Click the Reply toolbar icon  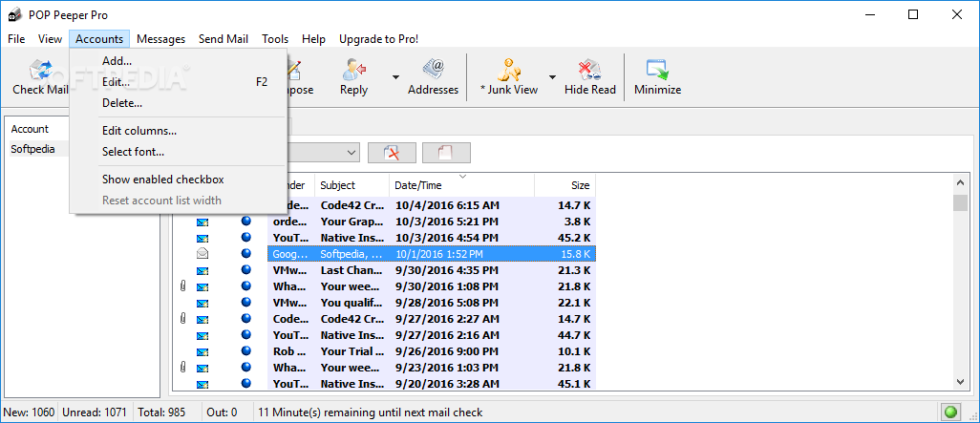[353, 70]
